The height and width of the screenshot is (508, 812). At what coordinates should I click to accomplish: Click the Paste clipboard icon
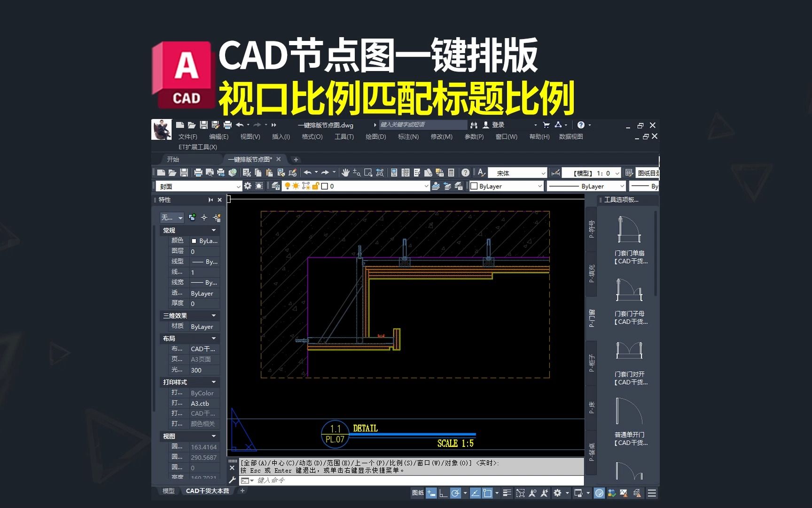click(269, 173)
